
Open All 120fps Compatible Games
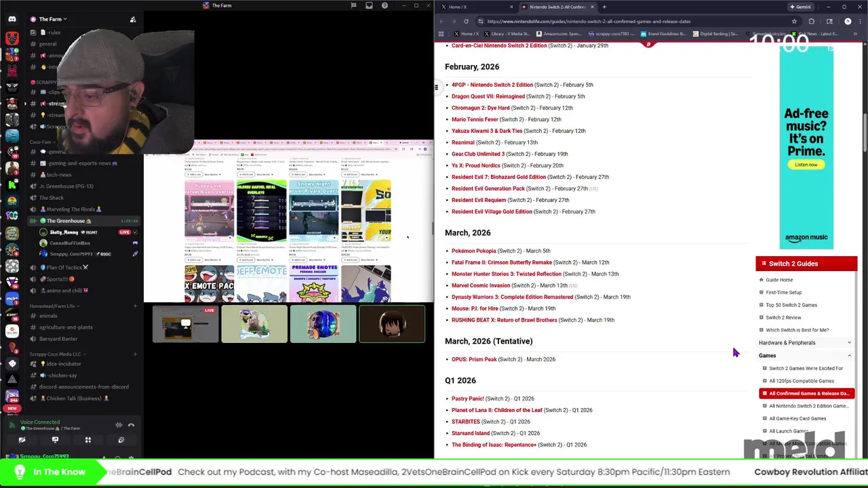click(802, 381)
